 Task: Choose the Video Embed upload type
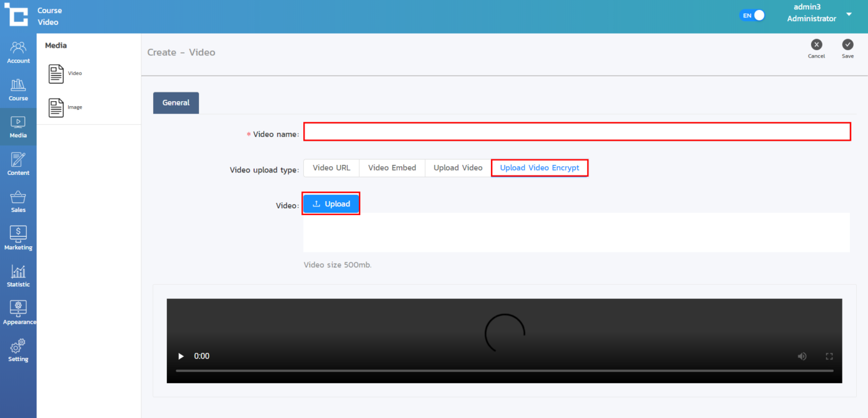(x=392, y=168)
